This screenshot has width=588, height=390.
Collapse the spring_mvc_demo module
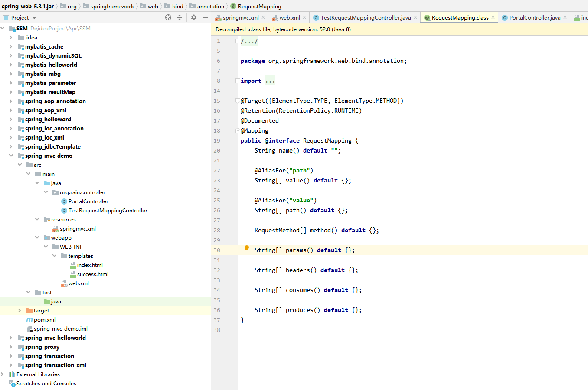(x=11, y=156)
